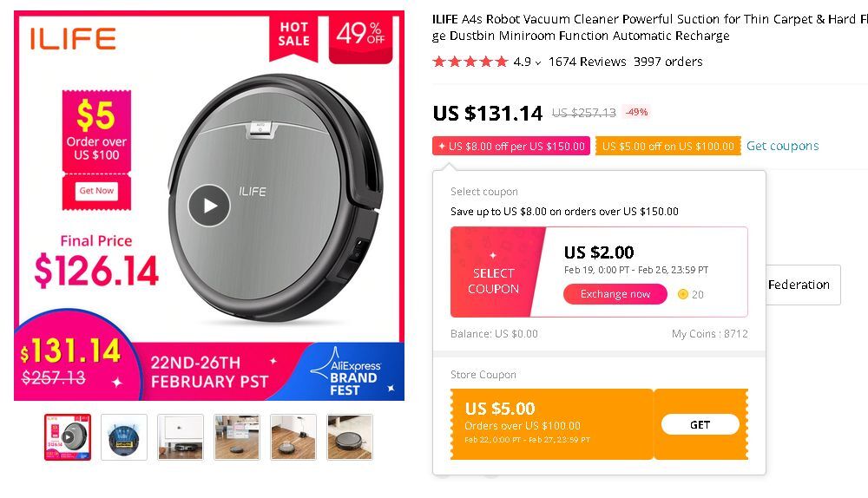Click the gold coin icon beside 20
Screen dimensions: 868x498
point(682,294)
